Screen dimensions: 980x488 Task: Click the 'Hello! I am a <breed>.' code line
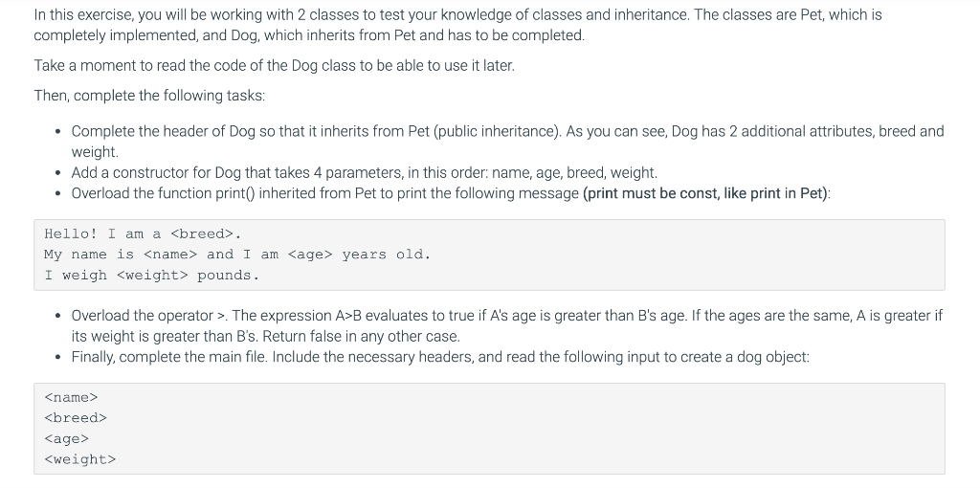point(143,234)
